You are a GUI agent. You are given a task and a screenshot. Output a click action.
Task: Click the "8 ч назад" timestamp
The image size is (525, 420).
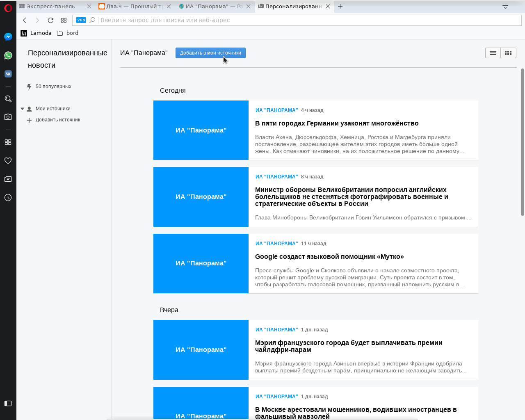(x=312, y=177)
